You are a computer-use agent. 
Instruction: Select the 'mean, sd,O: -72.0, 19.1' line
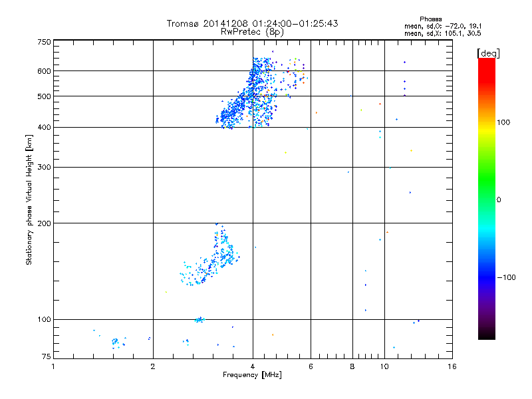[443, 26]
